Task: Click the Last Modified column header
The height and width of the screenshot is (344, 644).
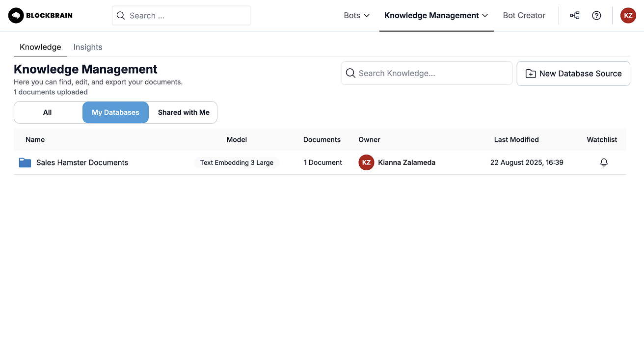Action: (x=516, y=140)
